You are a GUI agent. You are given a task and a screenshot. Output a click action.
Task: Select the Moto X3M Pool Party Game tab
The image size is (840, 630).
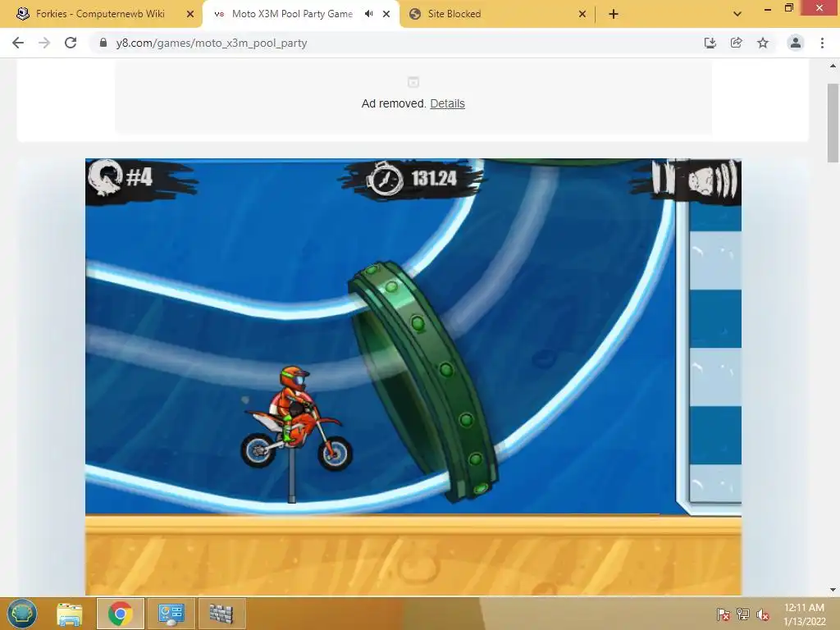click(292, 14)
